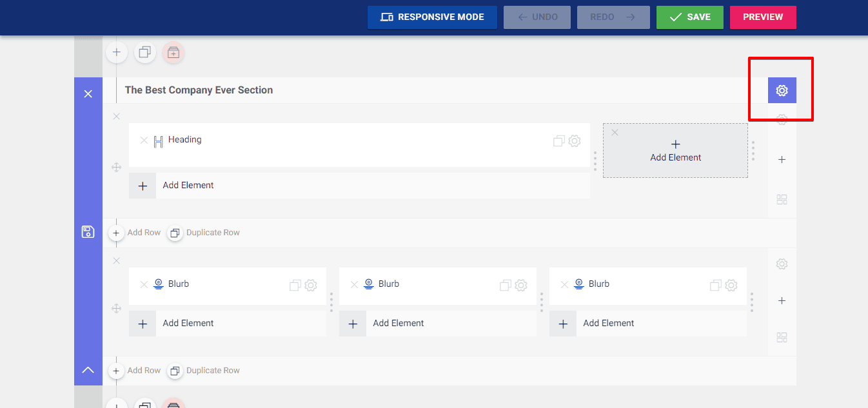868x408 pixels.
Task: Add a column to the Heading row
Action: coord(782,159)
